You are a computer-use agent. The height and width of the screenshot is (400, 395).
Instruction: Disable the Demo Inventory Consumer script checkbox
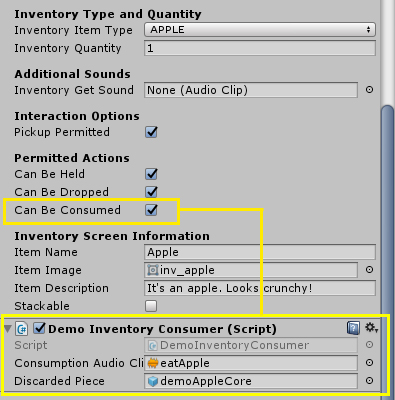[39, 329]
